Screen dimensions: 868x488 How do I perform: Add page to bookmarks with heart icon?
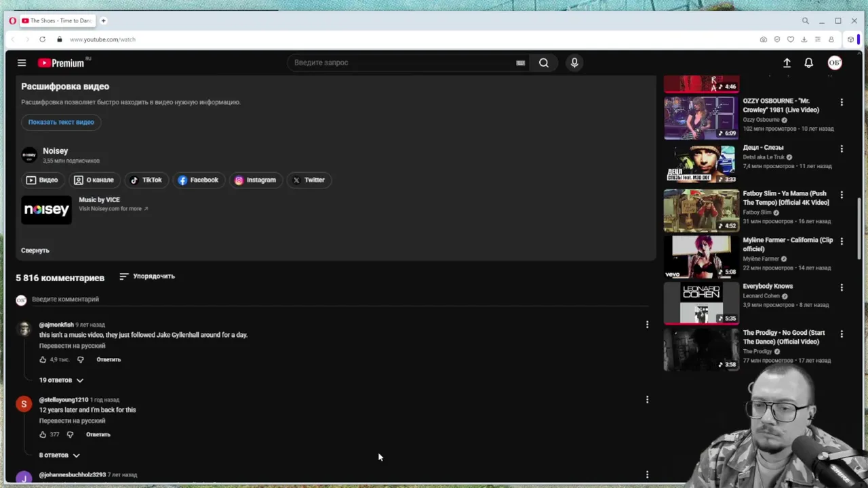pos(790,39)
